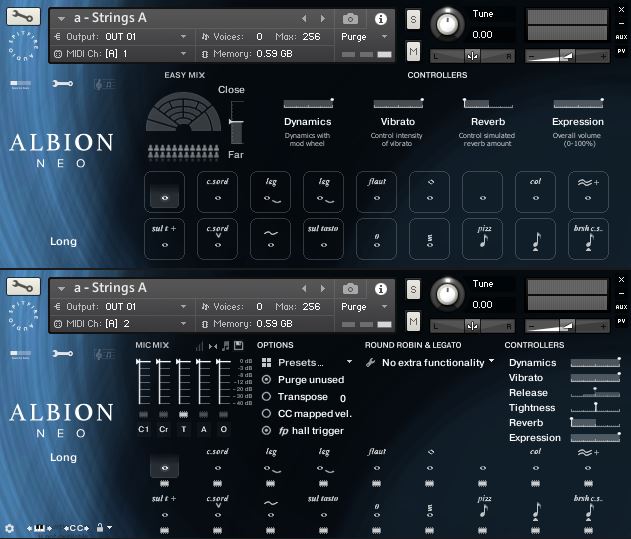Click the Tune knob in top instrument
Viewport: 631px width, 539px height.
447,24
